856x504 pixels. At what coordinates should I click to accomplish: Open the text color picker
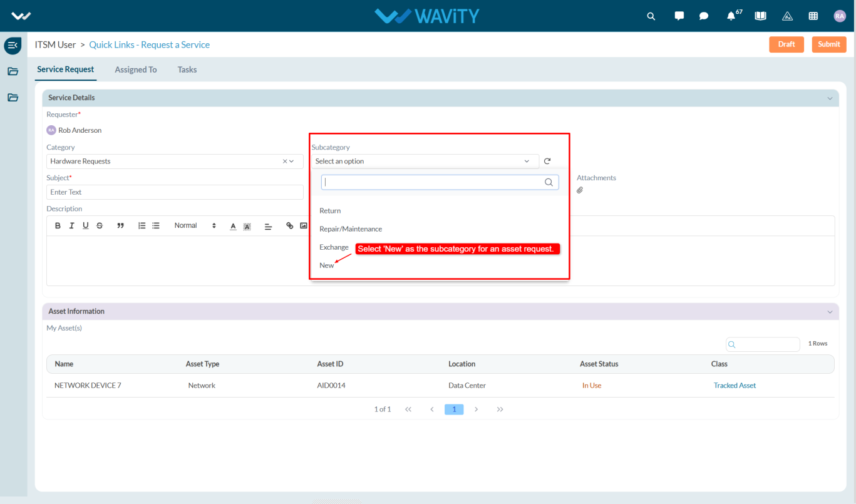pos(233,226)
